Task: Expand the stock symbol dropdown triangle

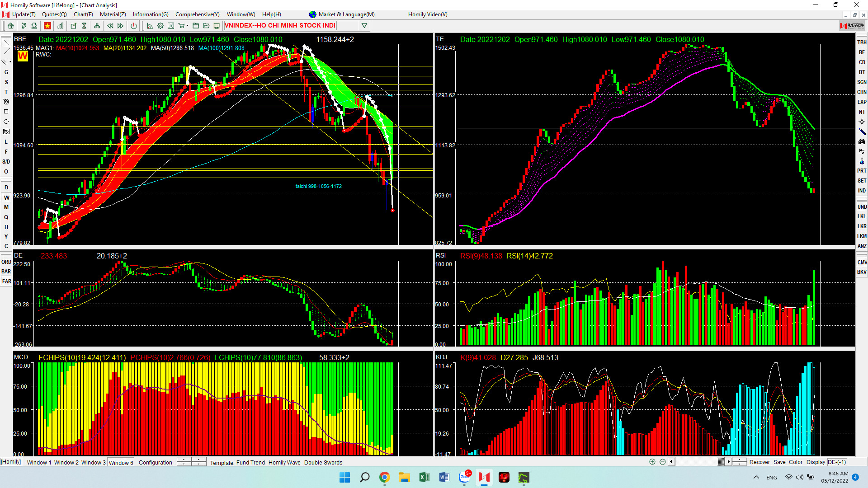Action: coord(364,26)
